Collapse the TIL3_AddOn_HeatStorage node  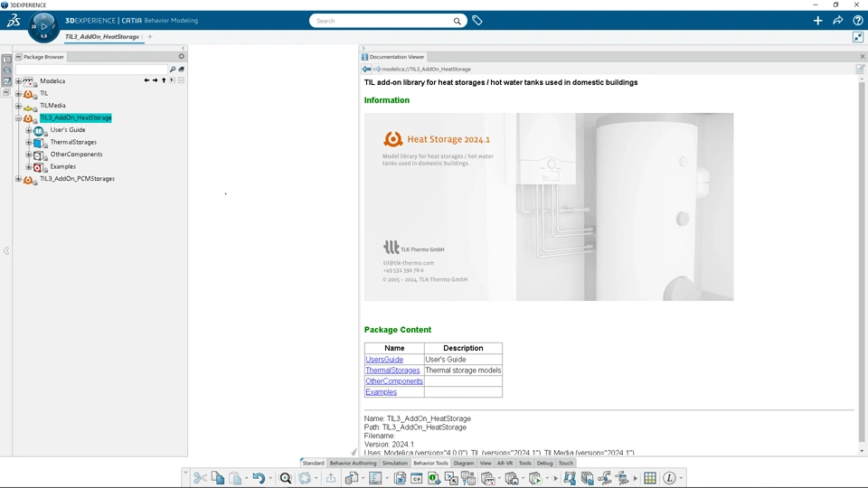(x=18, y=117)
